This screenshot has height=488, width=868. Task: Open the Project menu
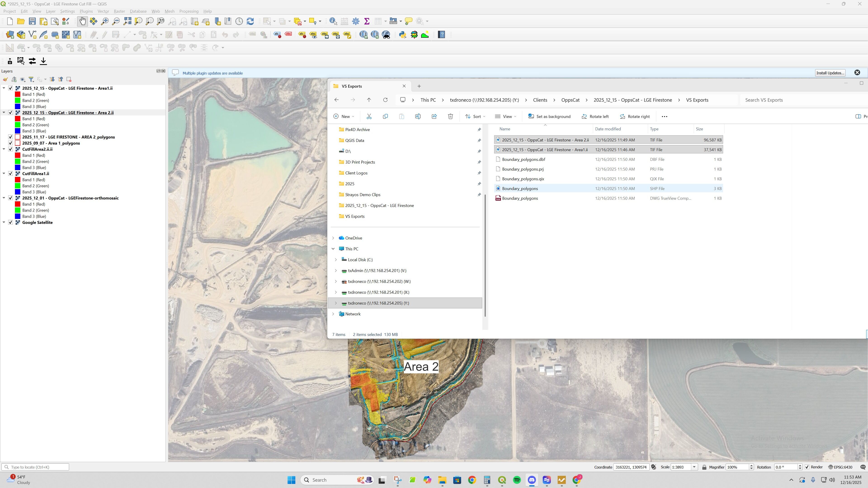pyautogui.click(x=9, y=11)
